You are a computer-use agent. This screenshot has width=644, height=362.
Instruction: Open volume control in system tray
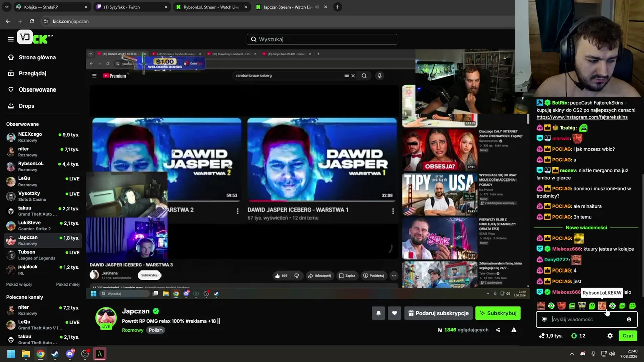coord(612,354)
